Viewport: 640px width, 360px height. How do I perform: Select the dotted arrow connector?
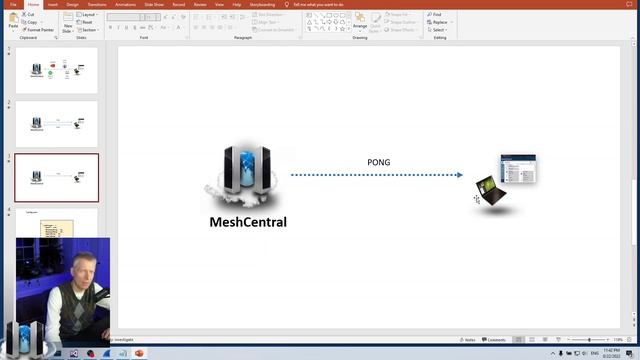(376, 175)
